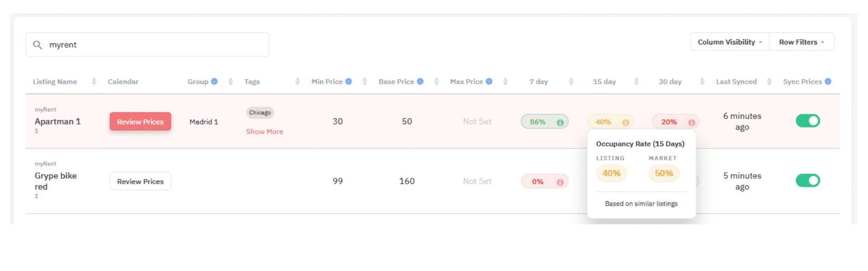Image resolution: width=868 pixels, height=271 pixels.
Task: Click the Base Price info icon
Action: [x=420, y=81]
